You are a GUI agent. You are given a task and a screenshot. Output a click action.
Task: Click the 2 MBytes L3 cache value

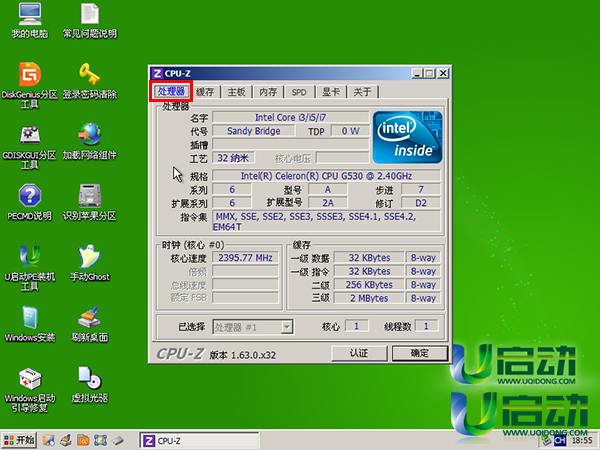369,298
